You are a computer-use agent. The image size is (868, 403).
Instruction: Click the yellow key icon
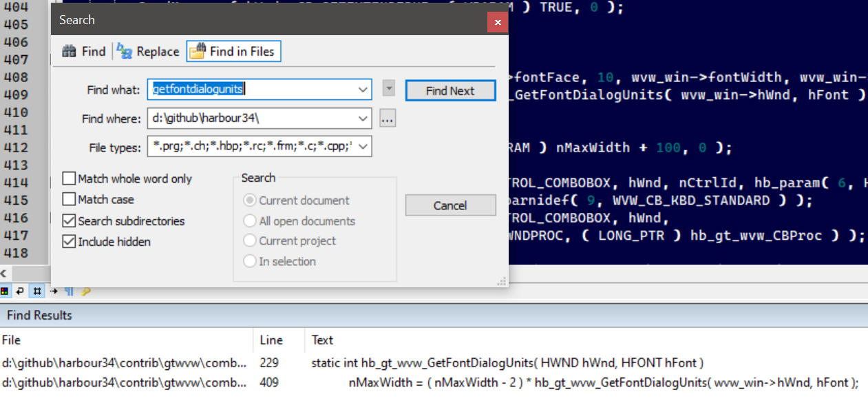coord(85,291)
